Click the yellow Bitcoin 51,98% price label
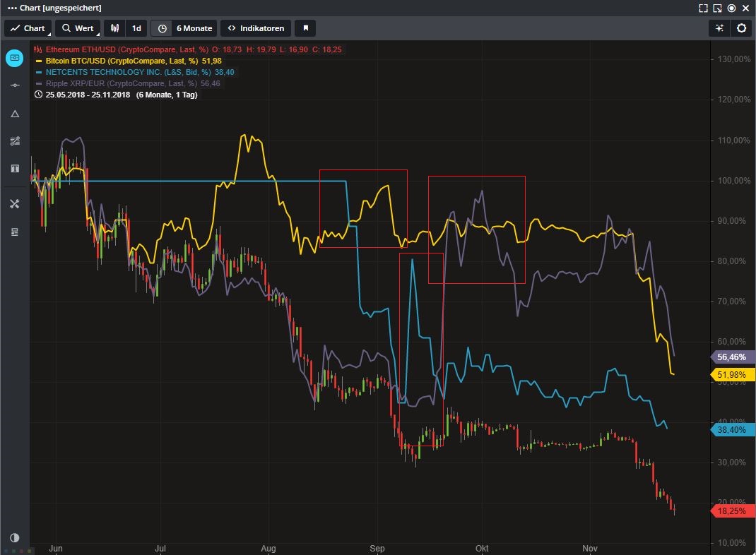 pyautogui.click(x=731, y=375)
